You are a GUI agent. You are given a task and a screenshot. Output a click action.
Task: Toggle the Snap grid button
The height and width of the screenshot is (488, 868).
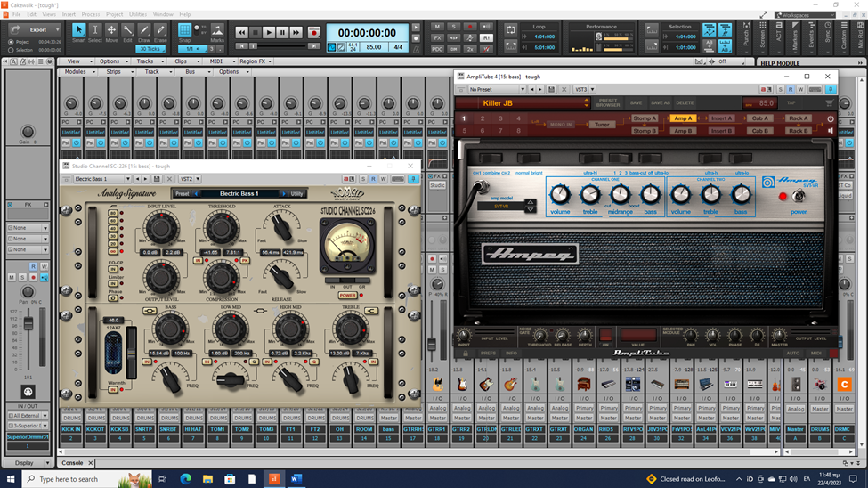[184, 30]
